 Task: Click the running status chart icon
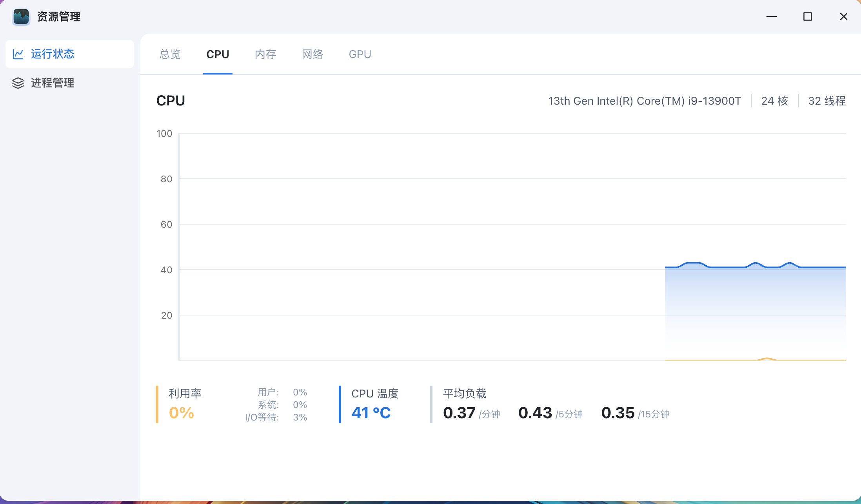pyautogui.click(x=18, y=54)
